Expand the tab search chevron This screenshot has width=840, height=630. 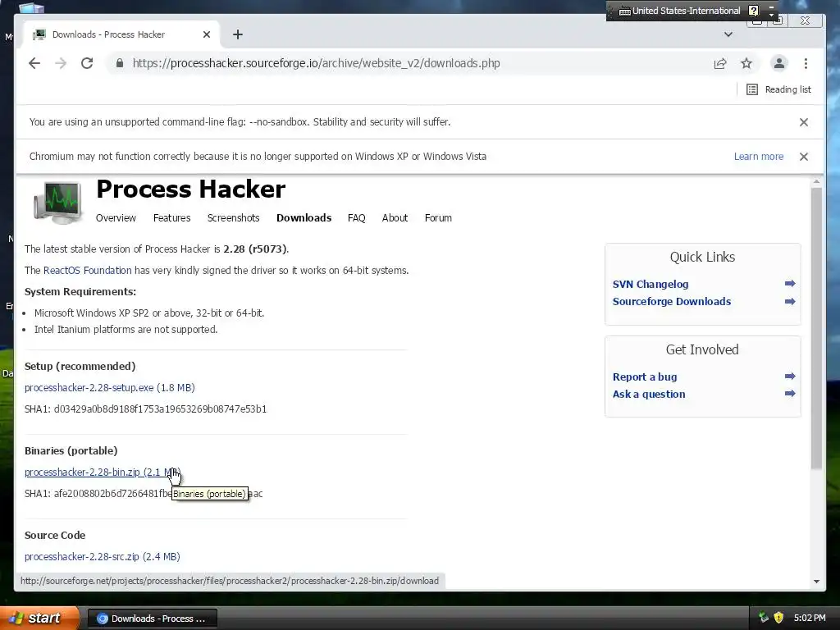click(x=728, y=34)
